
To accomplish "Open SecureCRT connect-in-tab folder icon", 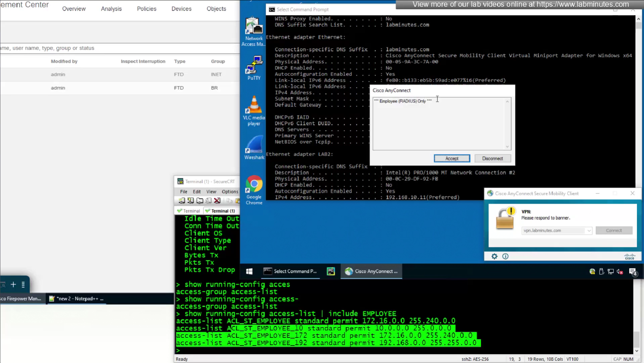I will 200,201.
